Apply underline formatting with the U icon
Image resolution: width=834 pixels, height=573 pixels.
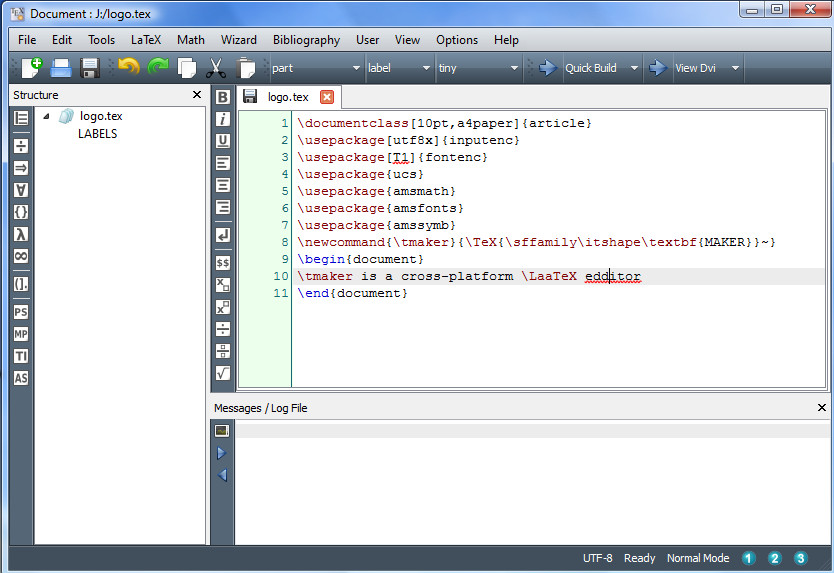(x=223, y=140)
